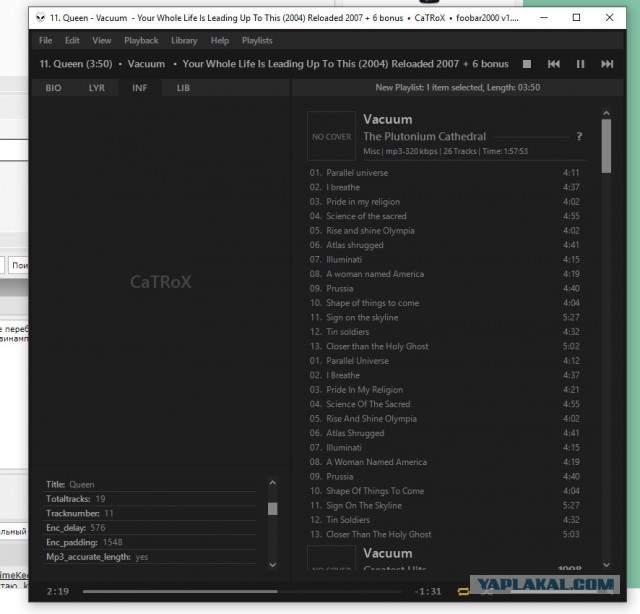Switch to the BIO tab
Screen dimensions: 640x614
tap(53, 88)
